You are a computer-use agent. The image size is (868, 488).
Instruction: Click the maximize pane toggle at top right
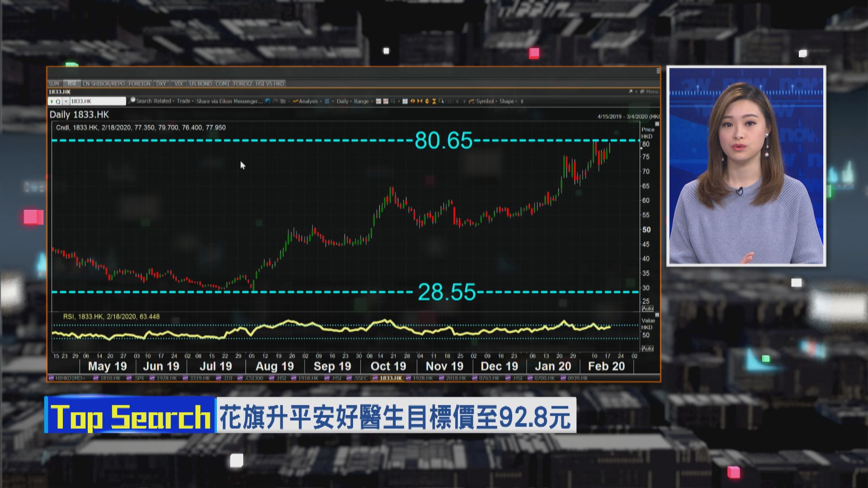tap(630, 91)
